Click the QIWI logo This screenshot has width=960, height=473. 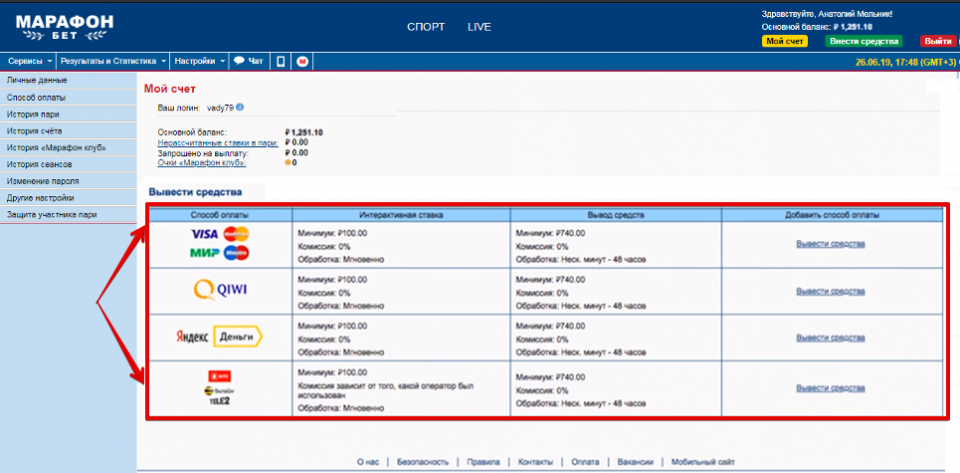(x=220, y=289)
